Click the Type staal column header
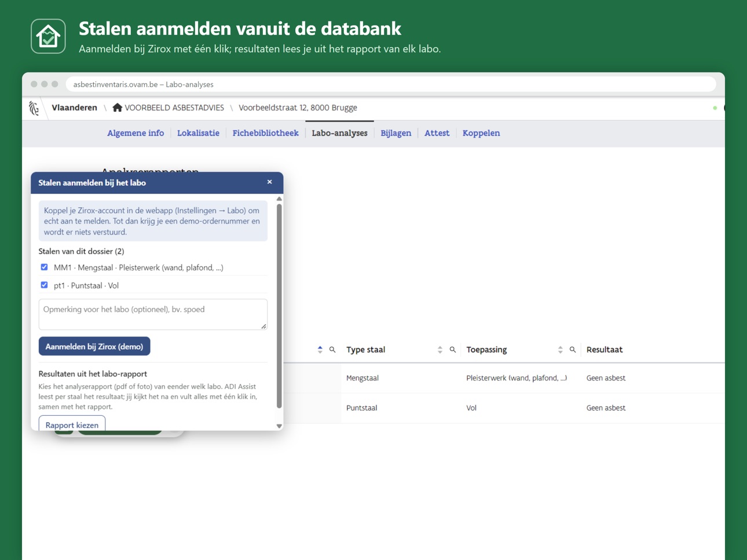747x560 pixels. click(x=365, y=350)
